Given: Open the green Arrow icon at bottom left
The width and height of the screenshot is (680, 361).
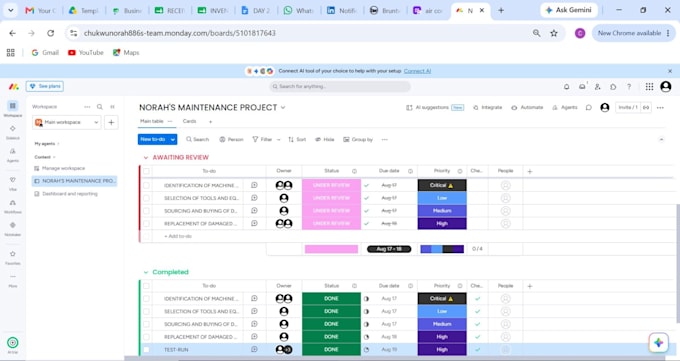Looking at the screenshot, I should [13, 343].
